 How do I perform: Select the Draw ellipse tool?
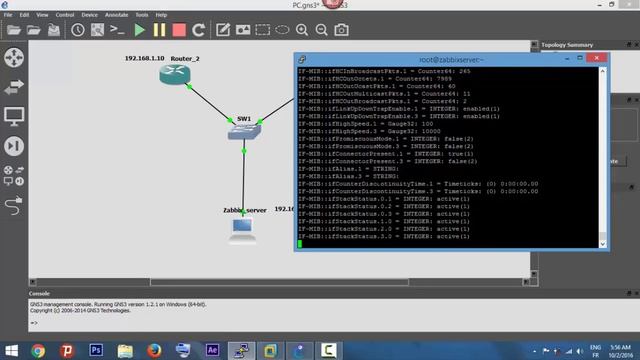(x=282, y=30)
